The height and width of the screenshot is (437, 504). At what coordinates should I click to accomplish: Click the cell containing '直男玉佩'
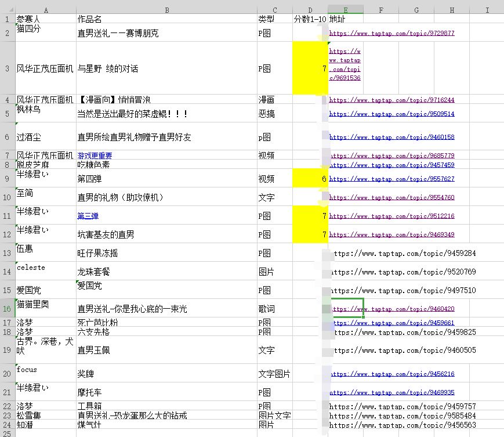166,350
